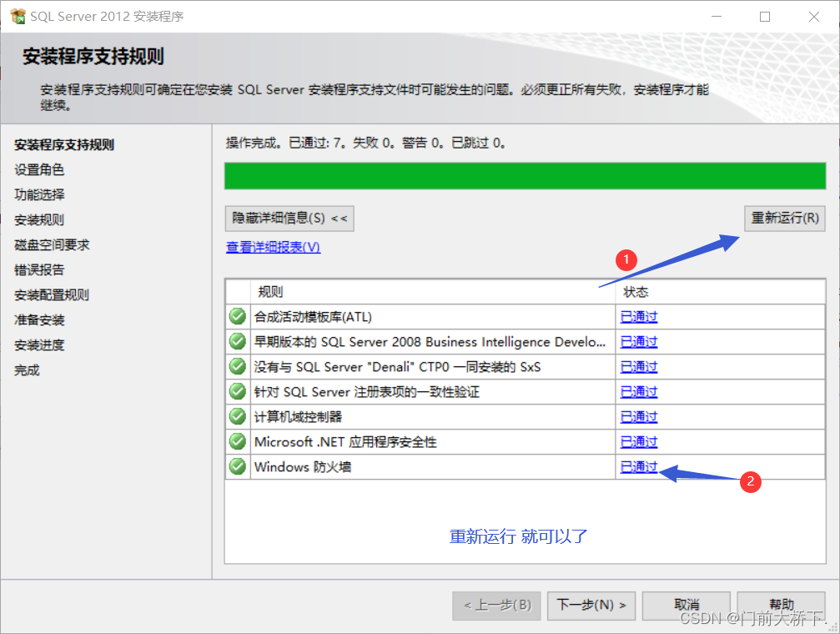Click green check icon beside Microsoft .NET 应用程序安全性
The width and height of the screenshot is (840, 634).
coord(238,441)
